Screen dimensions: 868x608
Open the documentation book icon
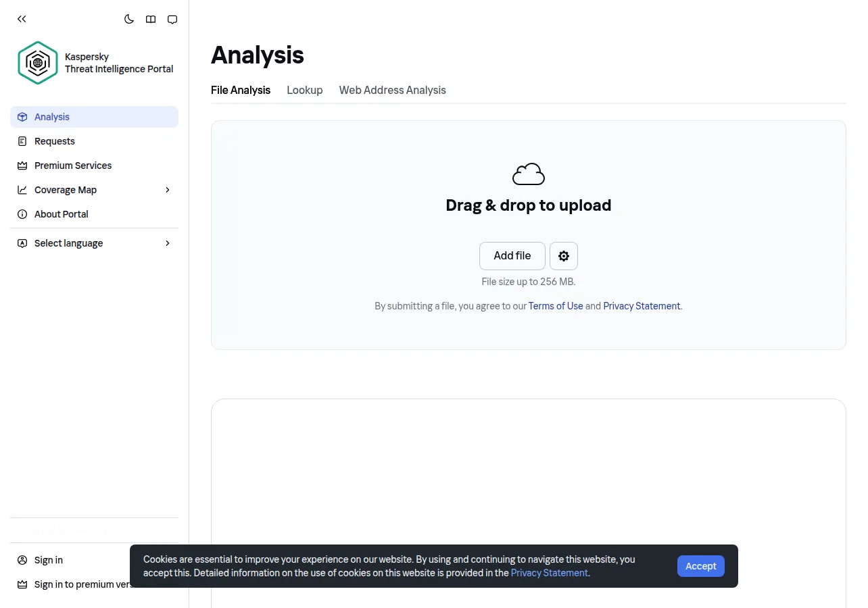pyautogui.click(x=151, y=19)
